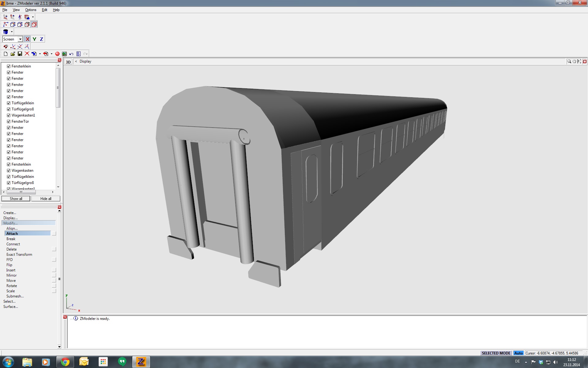Click the walking-figure icon in the top toolbar
The height and width of the screenshot is (368, 588).
tap(20, 17)
